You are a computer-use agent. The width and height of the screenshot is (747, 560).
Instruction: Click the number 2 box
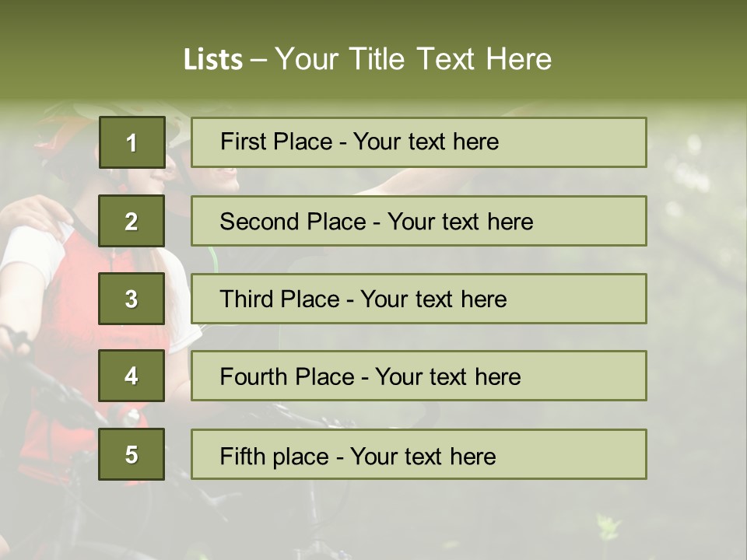pyautogui.click(x=132, y=221)
